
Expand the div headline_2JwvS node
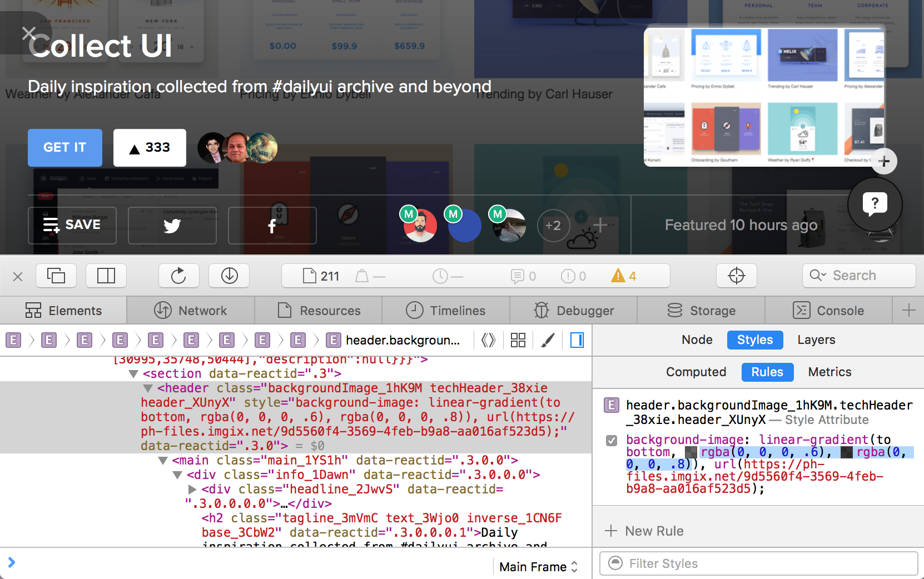[192, 490]
